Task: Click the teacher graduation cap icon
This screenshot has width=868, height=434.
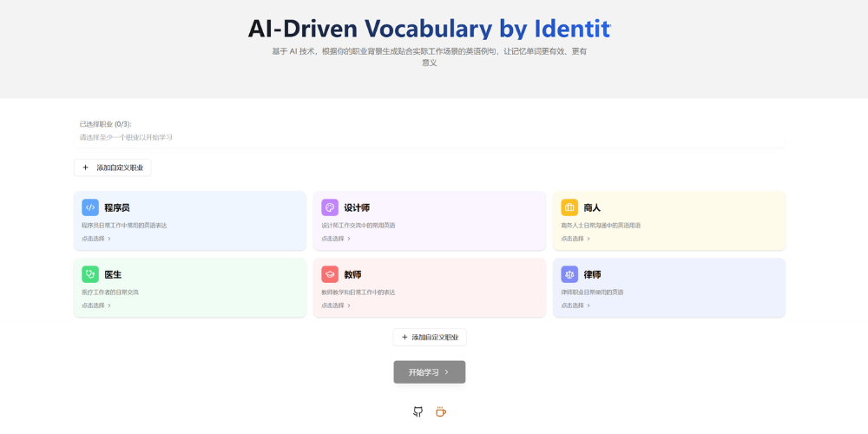Action: pos(330,274)
